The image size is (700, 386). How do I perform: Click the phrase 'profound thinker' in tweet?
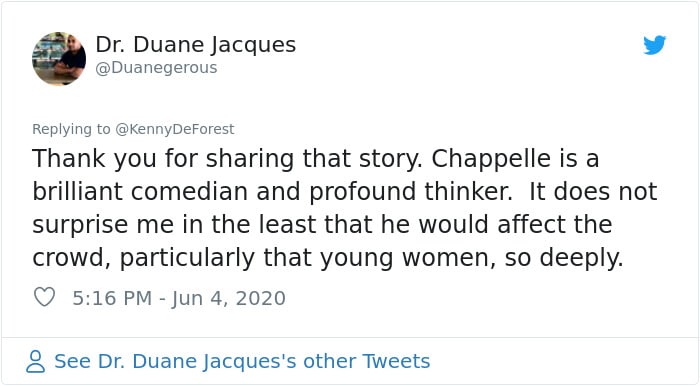coord(411,192)
